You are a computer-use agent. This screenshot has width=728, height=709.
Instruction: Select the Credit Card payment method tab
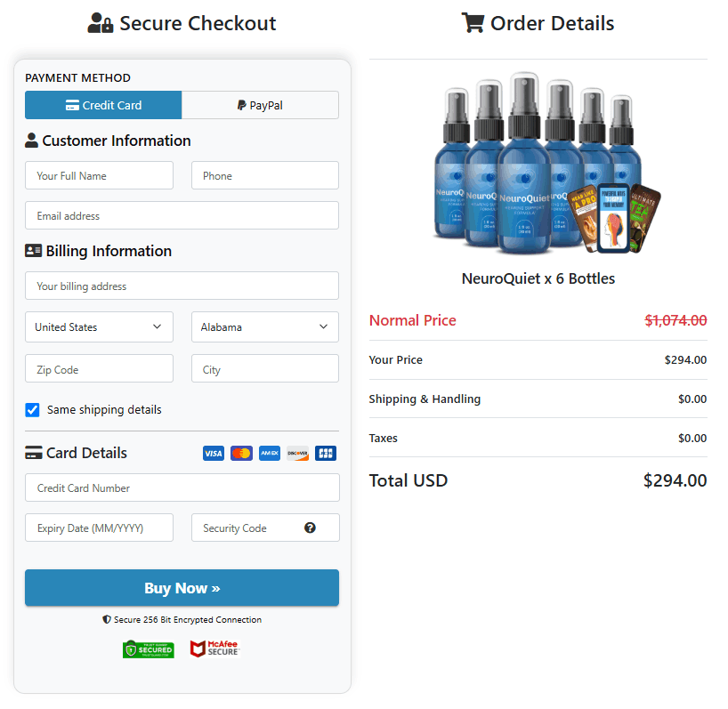pyautogui.click(x=103, y=105)
